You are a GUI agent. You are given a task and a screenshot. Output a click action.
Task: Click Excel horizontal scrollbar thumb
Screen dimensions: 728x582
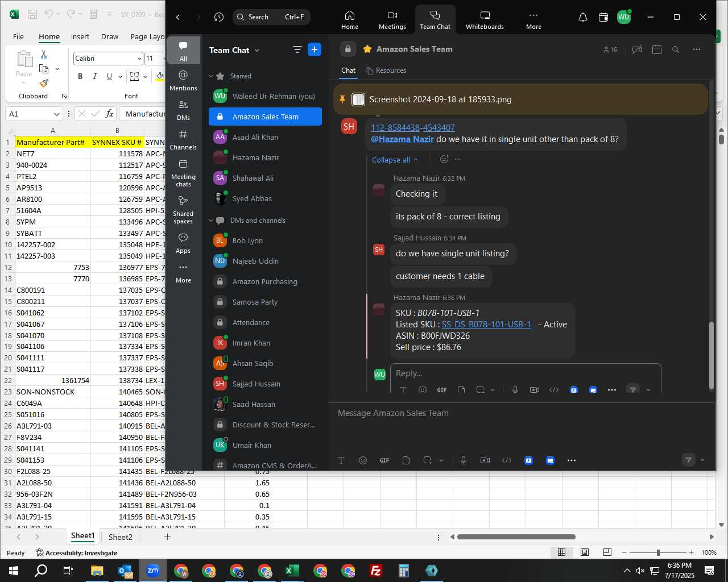516,537
